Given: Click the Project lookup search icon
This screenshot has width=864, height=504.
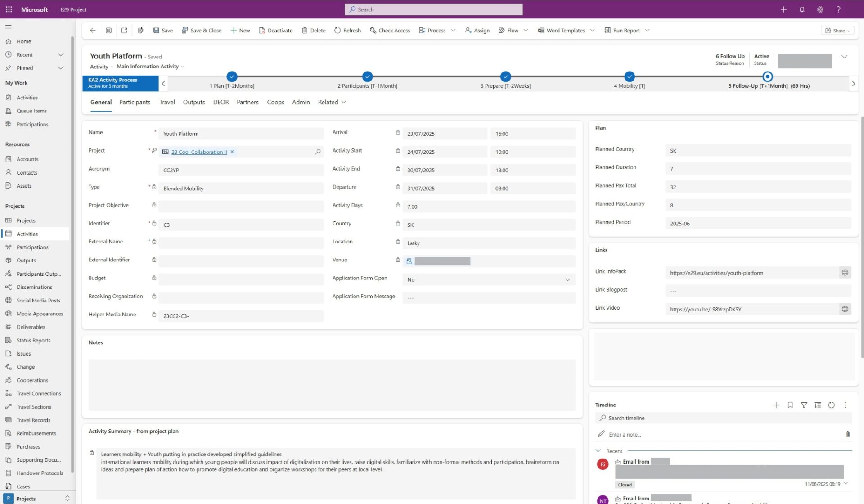Looking at the screenshot, I should click(x=318, y=152).
